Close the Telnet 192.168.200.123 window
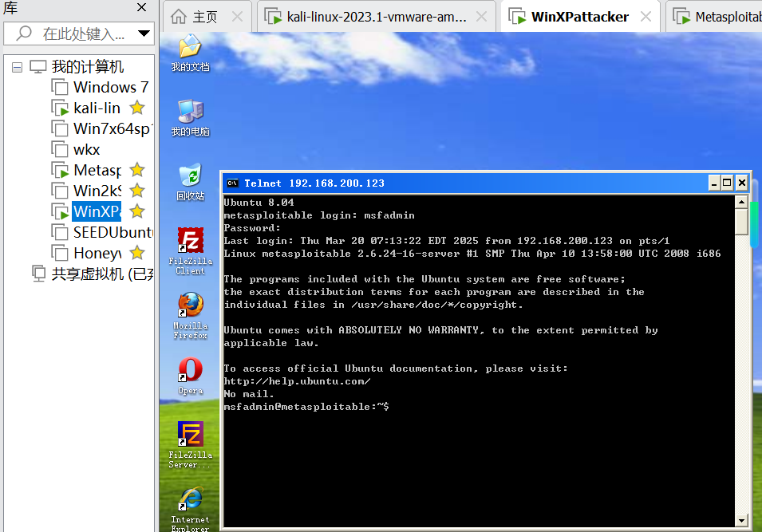 [742, 183]
